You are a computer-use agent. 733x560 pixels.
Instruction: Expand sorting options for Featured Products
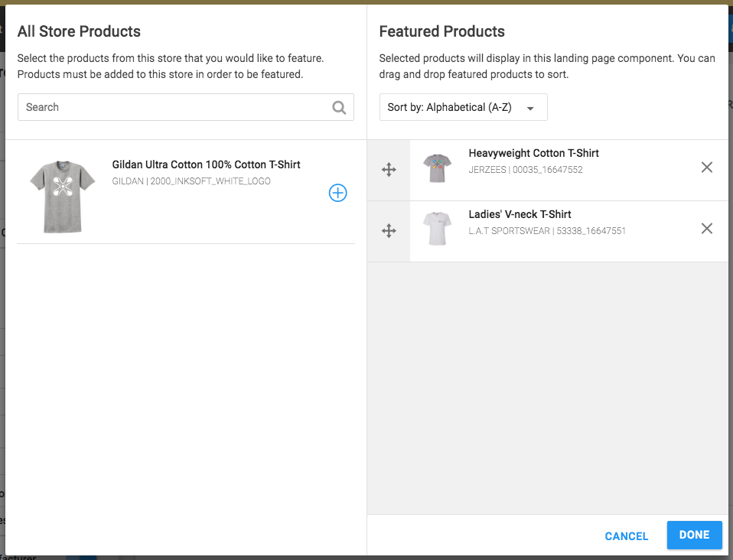tap(463, 107)
